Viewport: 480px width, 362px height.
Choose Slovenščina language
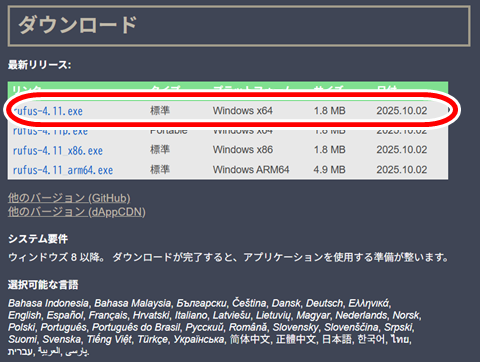(x=351, y=327)
